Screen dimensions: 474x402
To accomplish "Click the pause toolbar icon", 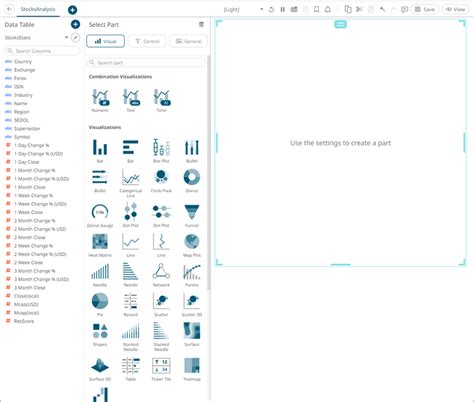I will point(283,9).
